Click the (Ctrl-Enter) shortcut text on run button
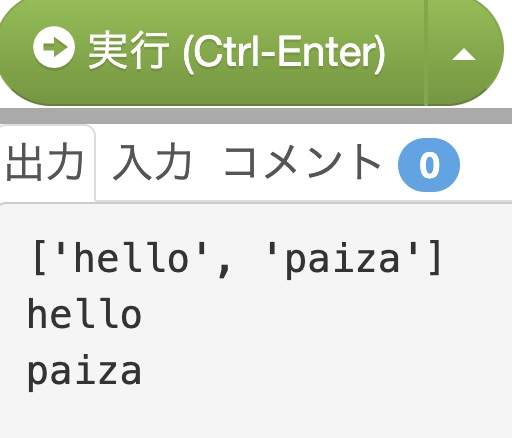The width and height of the screenshot is (512, 438). point(284,53)
